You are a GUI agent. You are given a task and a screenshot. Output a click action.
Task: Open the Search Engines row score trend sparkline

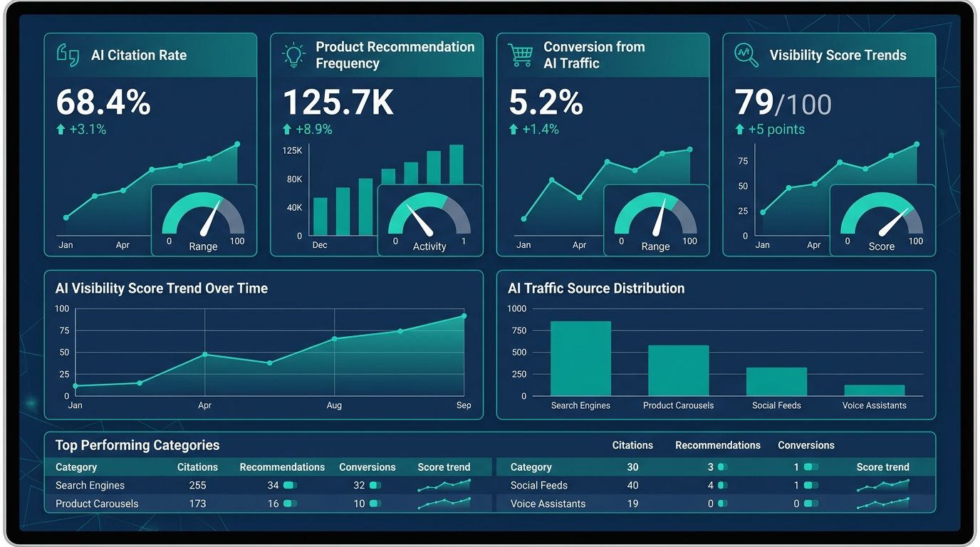(444, 485)
